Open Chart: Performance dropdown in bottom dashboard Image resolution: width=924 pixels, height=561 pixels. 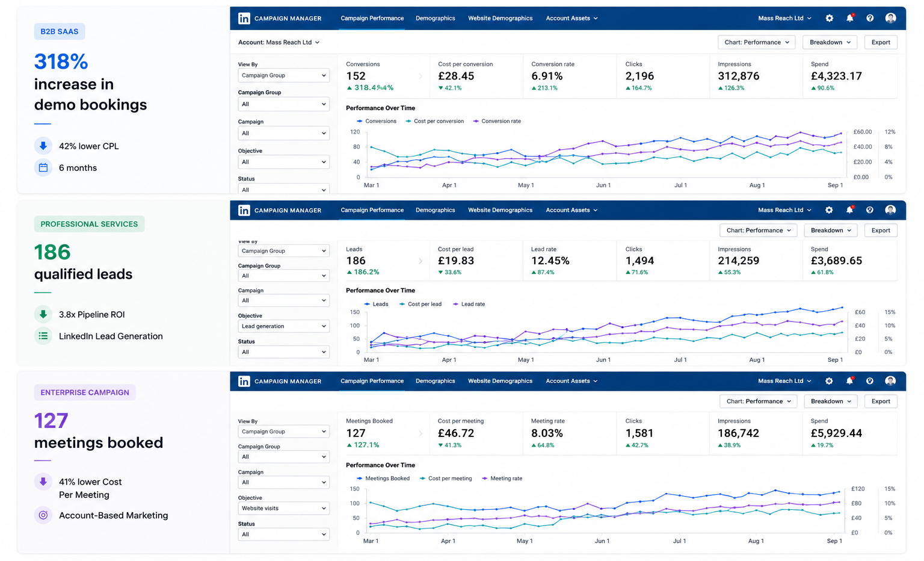(758, 401)
